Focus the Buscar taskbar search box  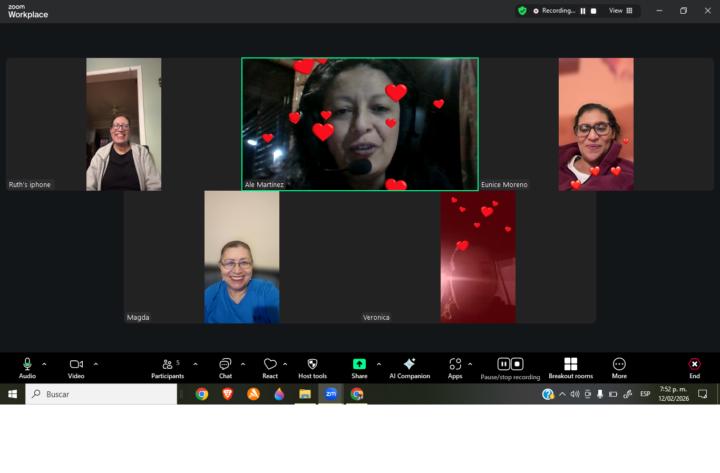(x=101, y=394)
